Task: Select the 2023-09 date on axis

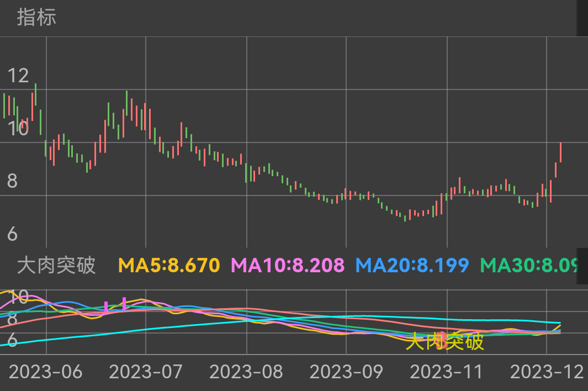Action: click(x=346, y=372)
